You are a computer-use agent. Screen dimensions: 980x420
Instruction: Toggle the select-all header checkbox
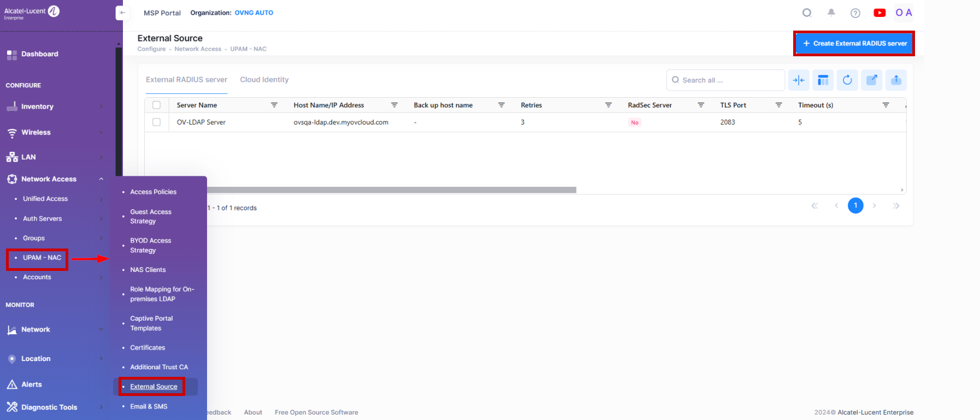(x=157, y=105)
